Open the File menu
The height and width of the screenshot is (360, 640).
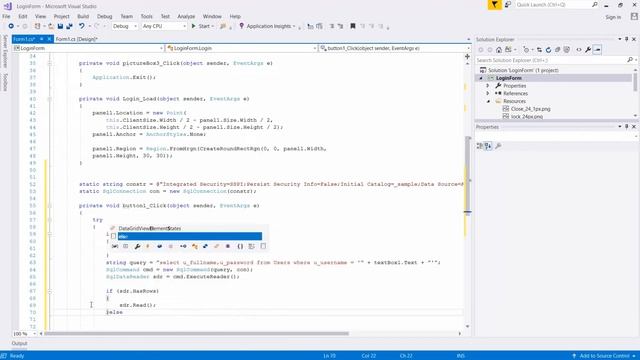tap(6, 16)
